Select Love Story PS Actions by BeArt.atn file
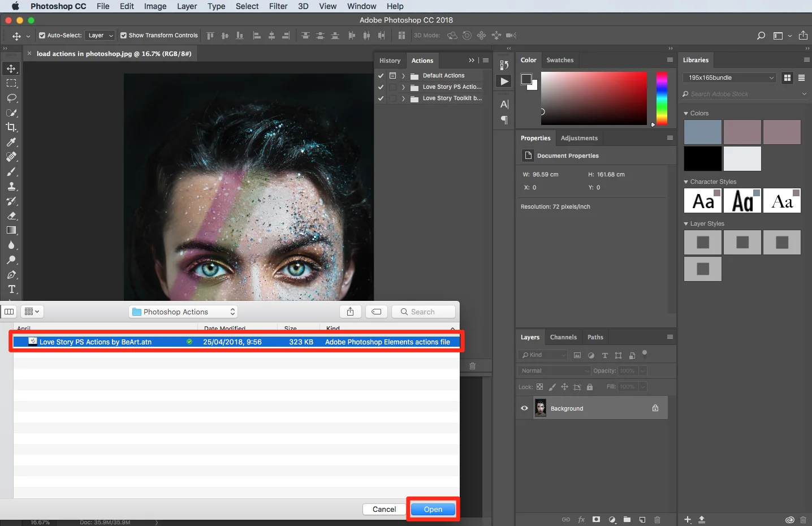The height and width of the screenshot is (526, 812). pos(236,342)
